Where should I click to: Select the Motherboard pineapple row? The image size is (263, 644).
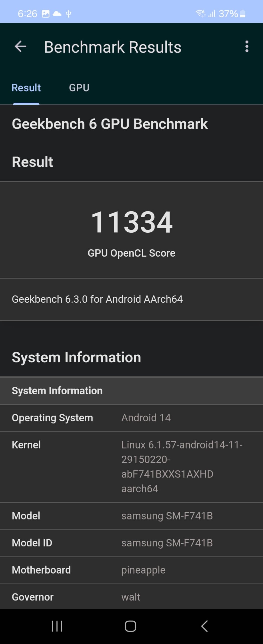131,570
